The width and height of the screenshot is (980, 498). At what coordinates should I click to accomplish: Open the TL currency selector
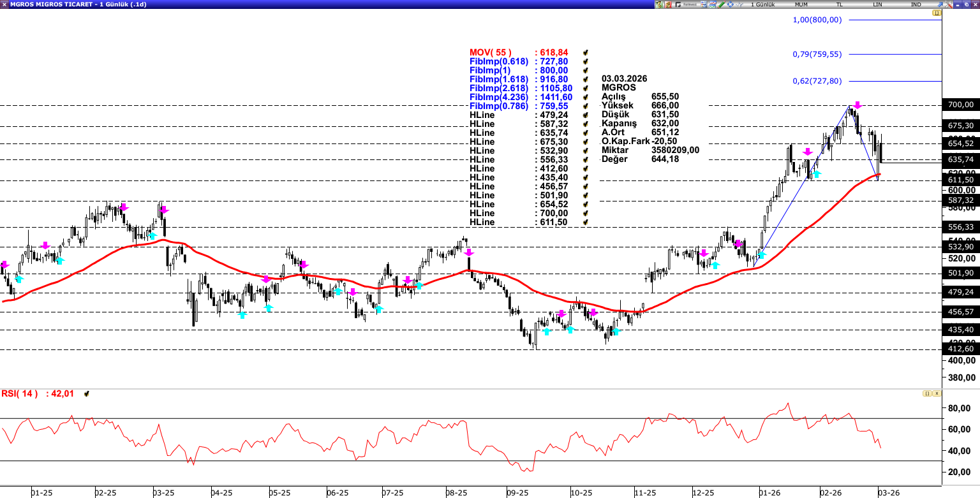point(840,4)
